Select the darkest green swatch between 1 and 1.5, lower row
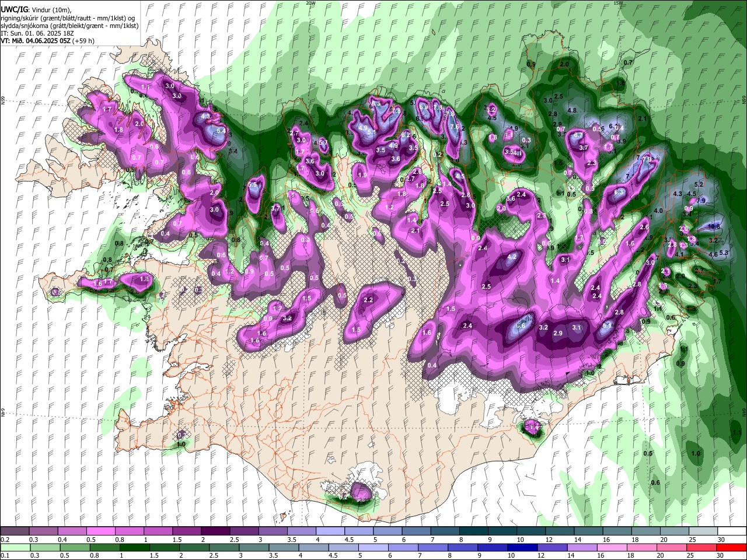The width and height of the screenshot is (747, 560). [135, 547]
